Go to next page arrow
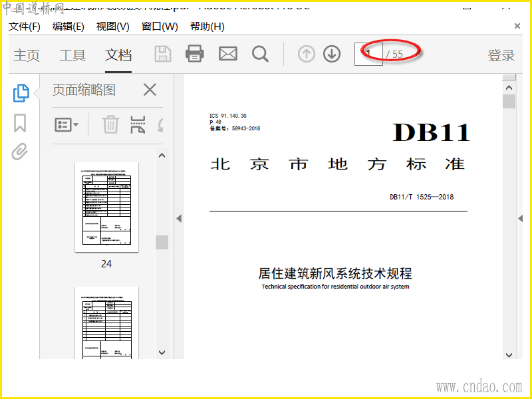Image resolution: width=532 pixels, height=399 pixels. click(x=331, y=54)
